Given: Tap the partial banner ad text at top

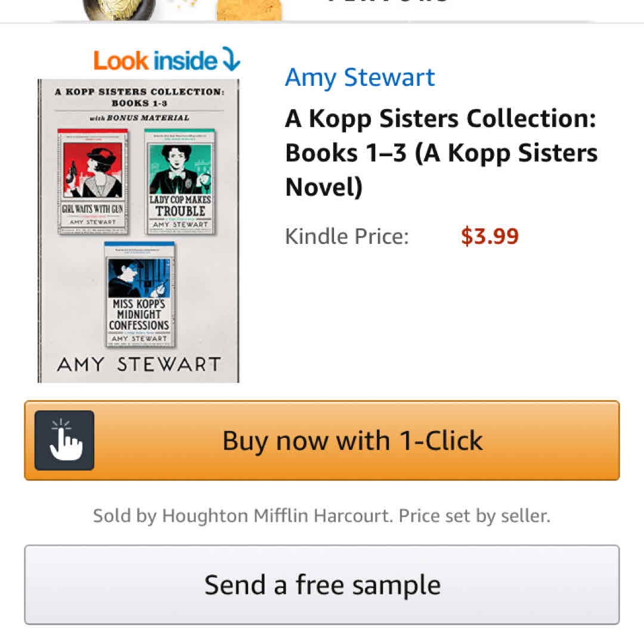Looking at the screenshot, I should point(388,3).
